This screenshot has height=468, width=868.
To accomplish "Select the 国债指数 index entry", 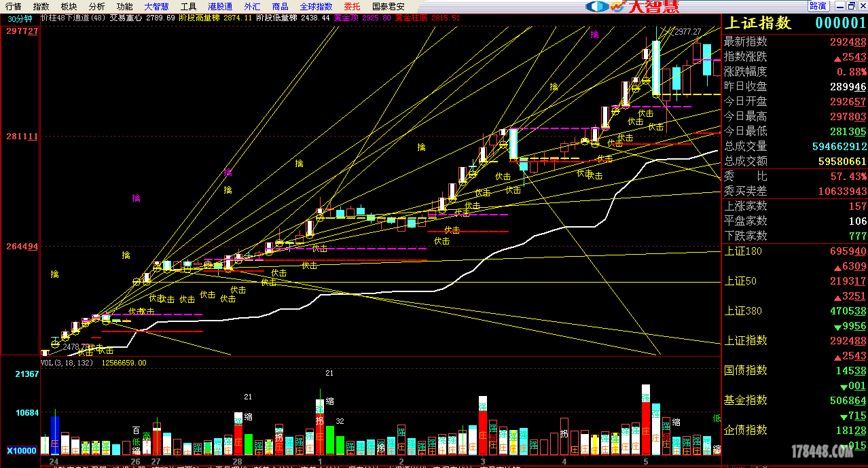I will click(x=745, y=370).
